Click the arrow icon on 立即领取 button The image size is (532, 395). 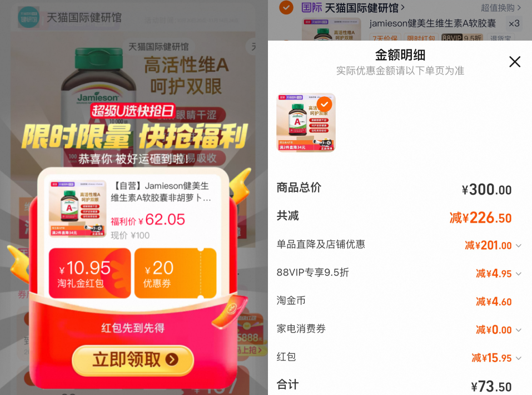point(172,359)
